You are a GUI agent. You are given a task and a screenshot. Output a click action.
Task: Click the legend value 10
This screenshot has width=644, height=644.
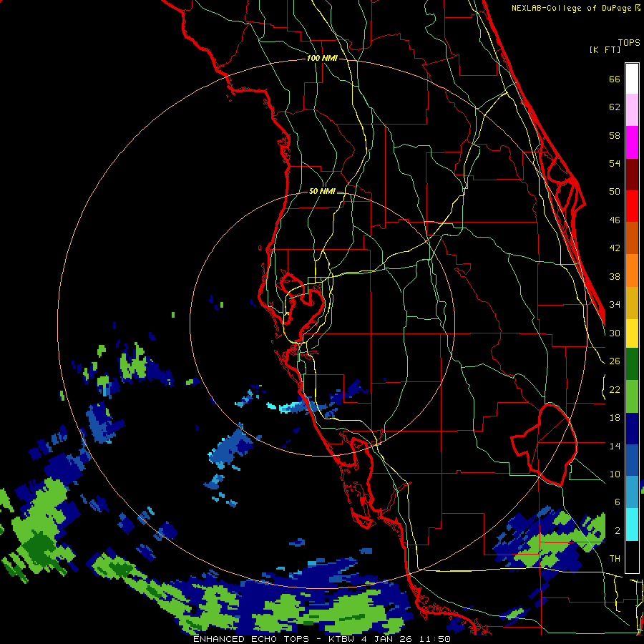tap(615, 474)
